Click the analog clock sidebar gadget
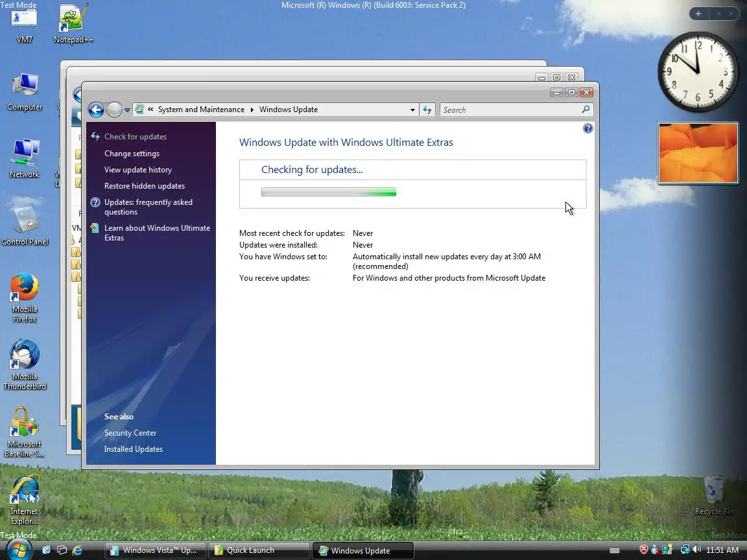This screenshot has width=747, height=560. (698, 72)
